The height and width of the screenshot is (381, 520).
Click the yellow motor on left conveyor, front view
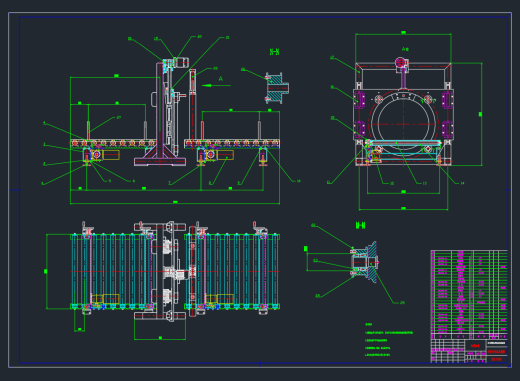111,155
